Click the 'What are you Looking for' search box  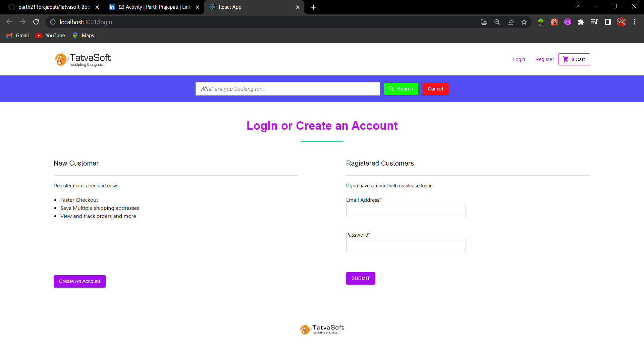coord(287,89)
